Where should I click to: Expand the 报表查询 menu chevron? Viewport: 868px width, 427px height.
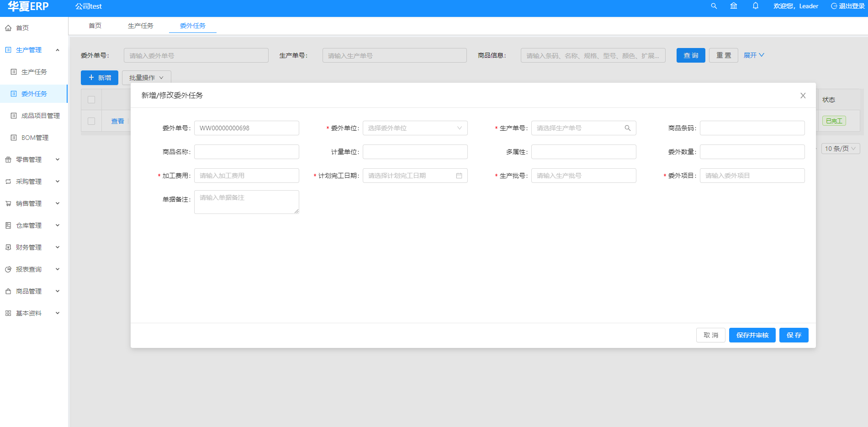58,269
